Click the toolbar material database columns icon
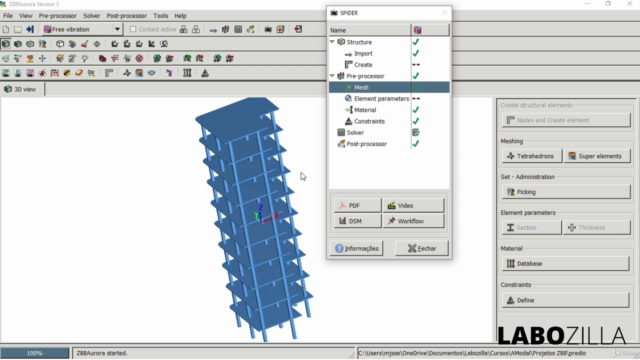This screenshot has width=640, height=360. 187,73
